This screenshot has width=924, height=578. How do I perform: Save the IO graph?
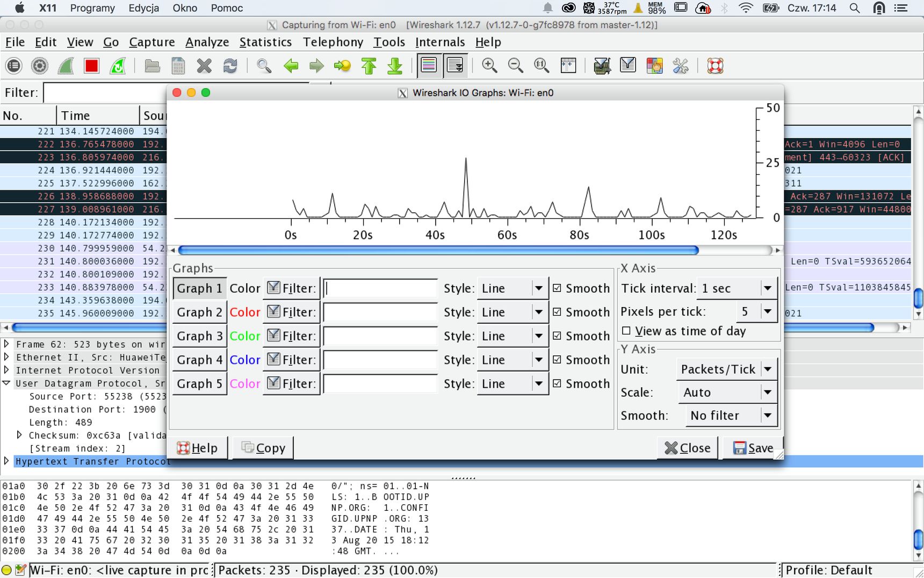753,448
